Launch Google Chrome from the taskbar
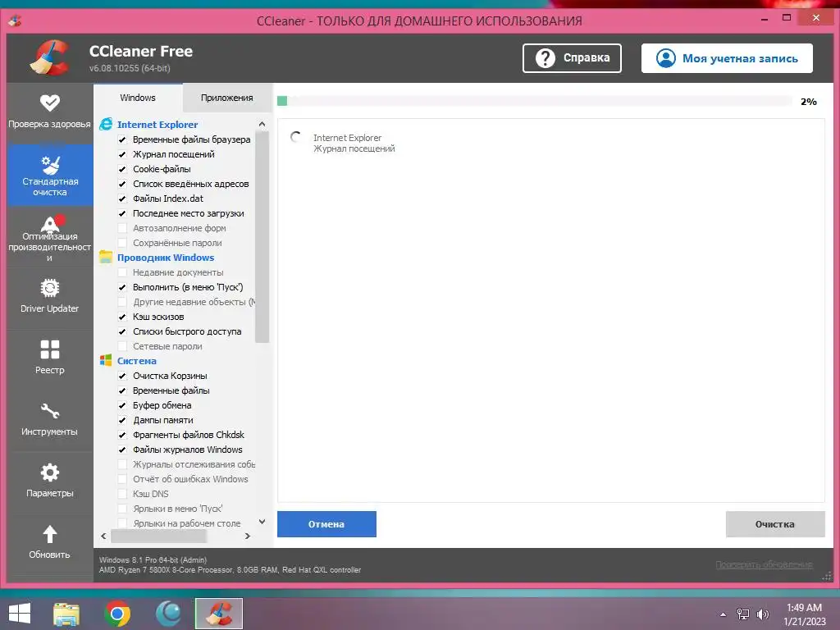 pos(117,614)
